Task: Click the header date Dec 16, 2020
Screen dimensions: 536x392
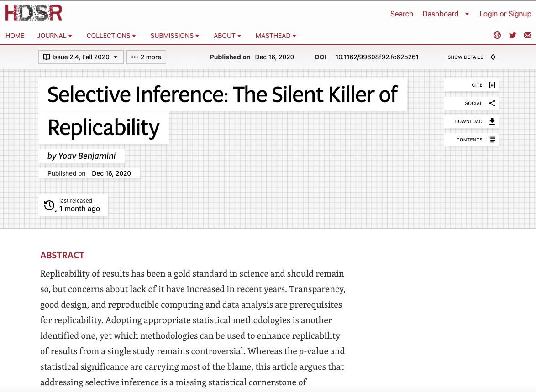Action: pos(274,57)
